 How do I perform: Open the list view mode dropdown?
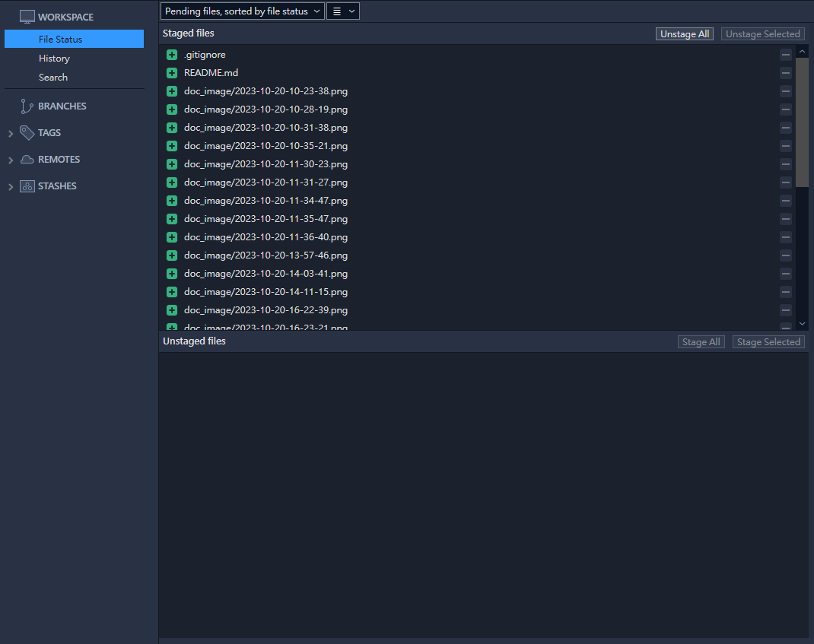tap(343, 11)
